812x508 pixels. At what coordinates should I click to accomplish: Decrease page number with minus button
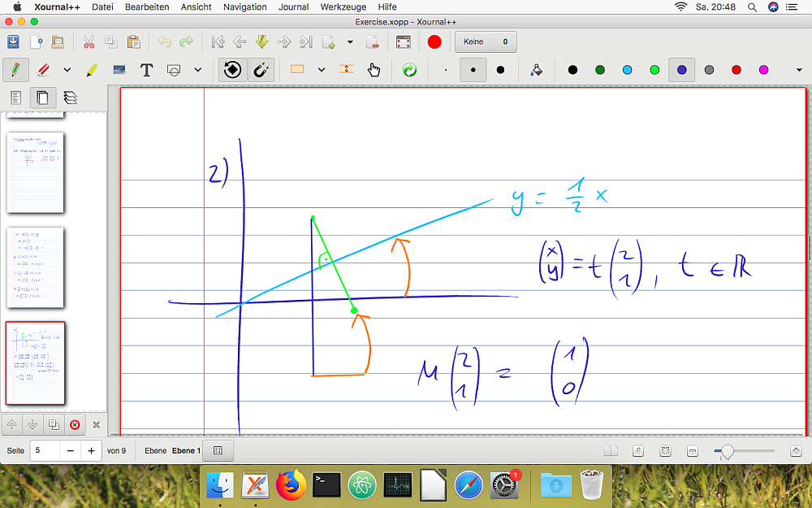pos(71,451)
